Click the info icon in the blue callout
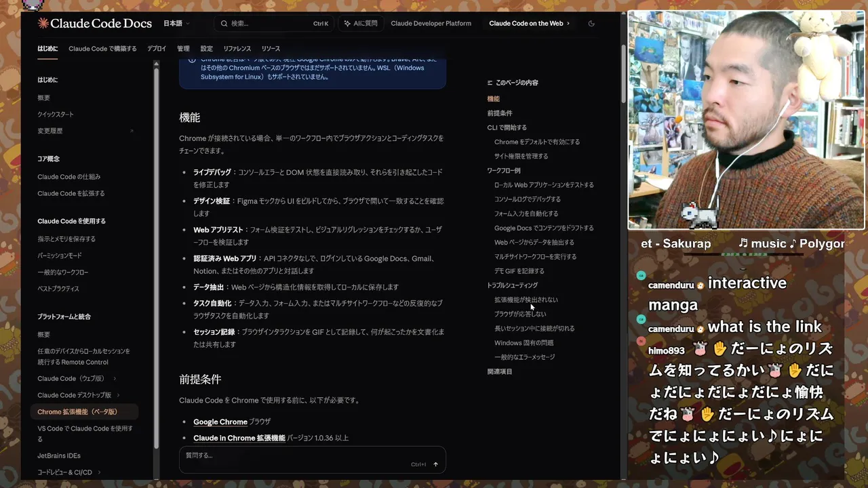868x488 pixels. [192, 60]
